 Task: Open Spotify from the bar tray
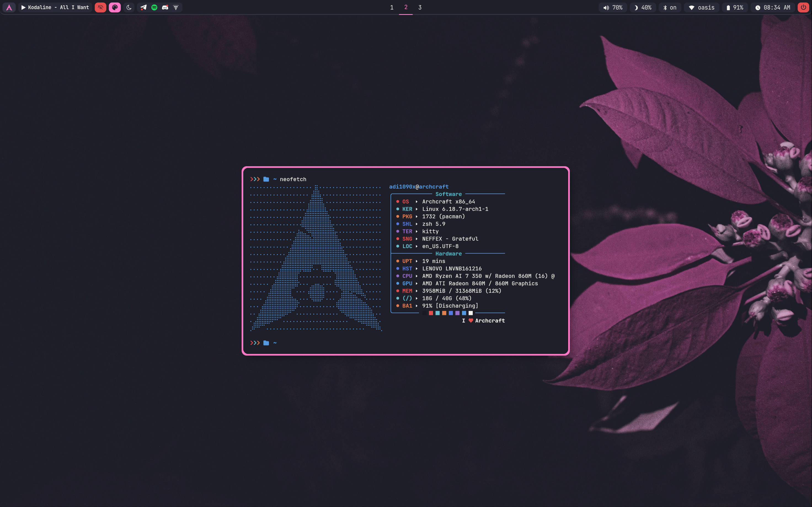pyautogui.click(x=154, y=7)
